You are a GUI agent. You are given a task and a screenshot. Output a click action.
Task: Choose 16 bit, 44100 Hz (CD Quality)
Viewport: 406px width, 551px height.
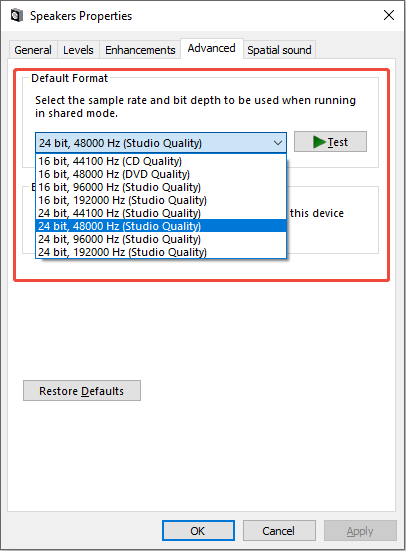161,161
